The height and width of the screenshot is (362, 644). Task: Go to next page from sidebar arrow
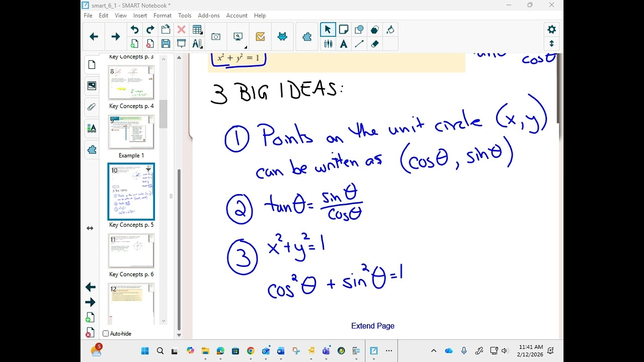click(91, 302)
